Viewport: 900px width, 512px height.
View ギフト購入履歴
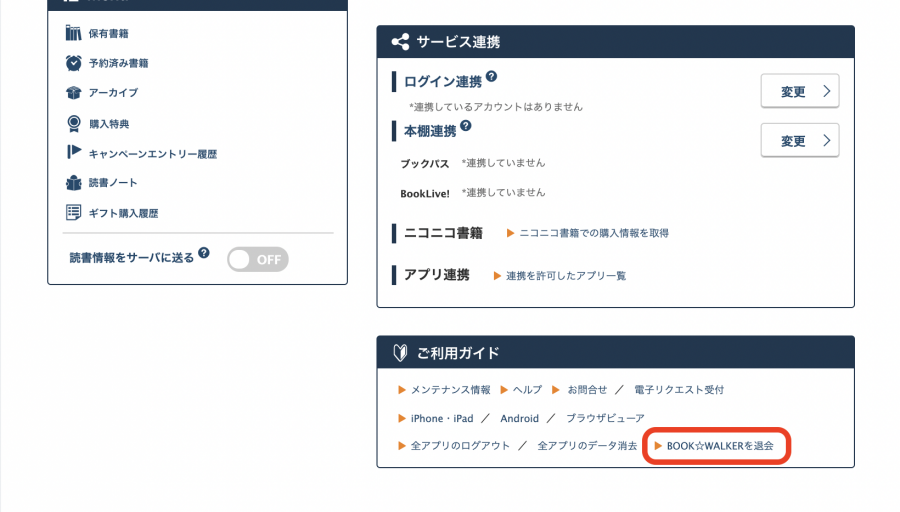[123, 213]
